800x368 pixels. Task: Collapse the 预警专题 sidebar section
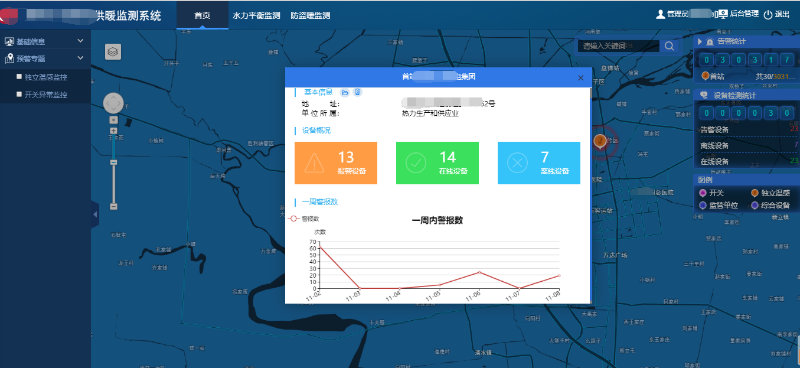point(45,59)
